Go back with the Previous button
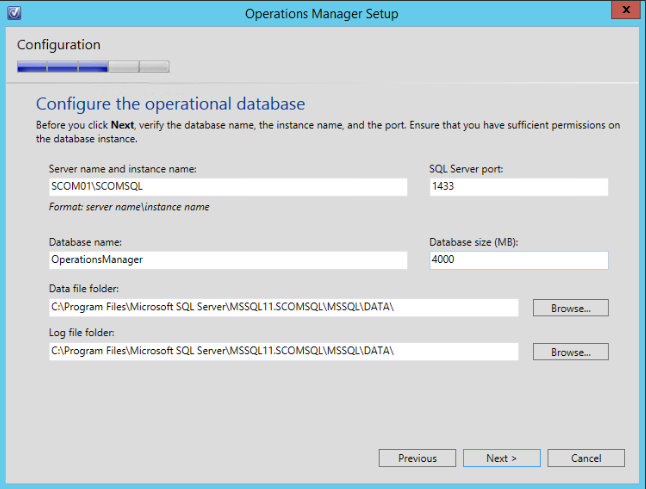The height and width of the screenshot is (489, 646). coord(417,458)
